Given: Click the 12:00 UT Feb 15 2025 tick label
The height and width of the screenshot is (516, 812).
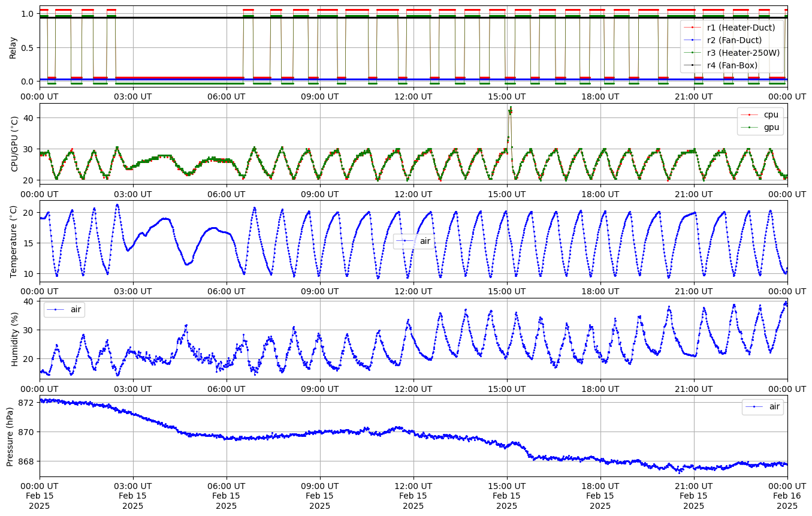Looking at the screenshot, I should click(413, 496).
